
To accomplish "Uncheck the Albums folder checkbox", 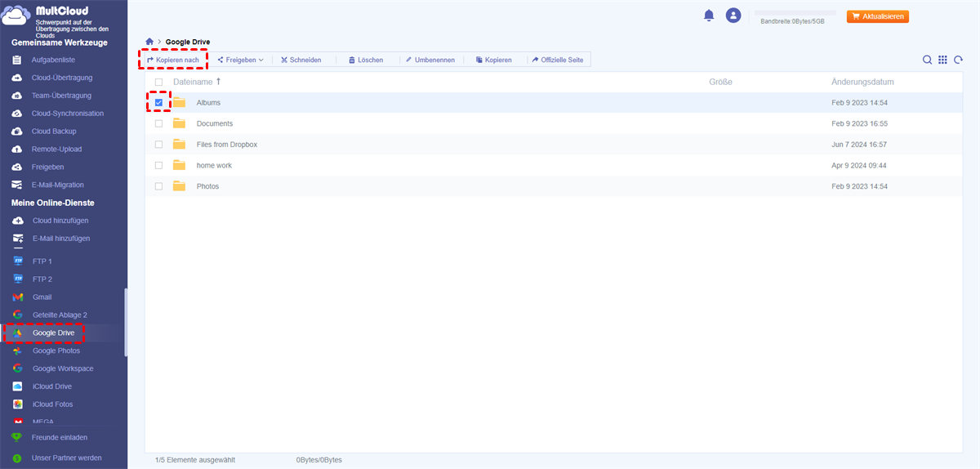I will click(x=158, y=102).
